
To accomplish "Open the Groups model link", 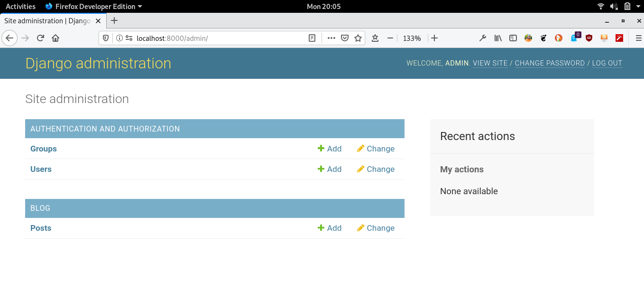I will click(44, 149).
